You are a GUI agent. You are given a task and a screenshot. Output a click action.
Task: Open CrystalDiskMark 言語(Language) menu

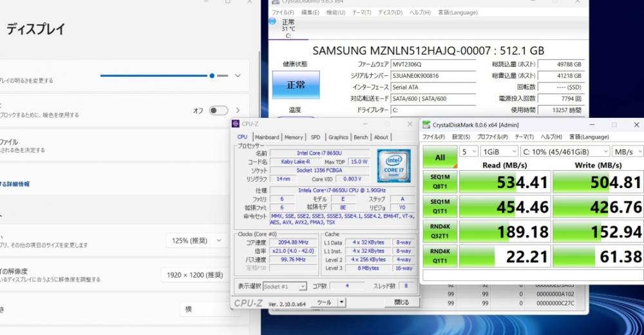(x=589, y=137)
